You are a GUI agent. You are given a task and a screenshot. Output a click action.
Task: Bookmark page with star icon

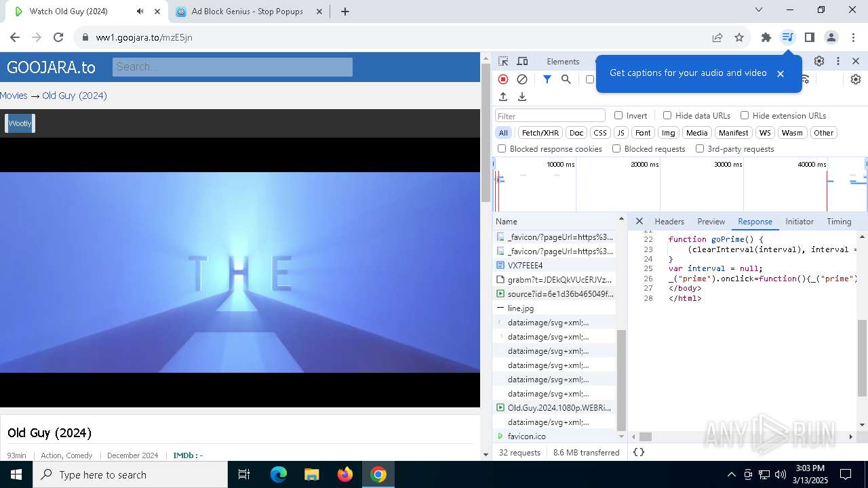tap(739, 37)
